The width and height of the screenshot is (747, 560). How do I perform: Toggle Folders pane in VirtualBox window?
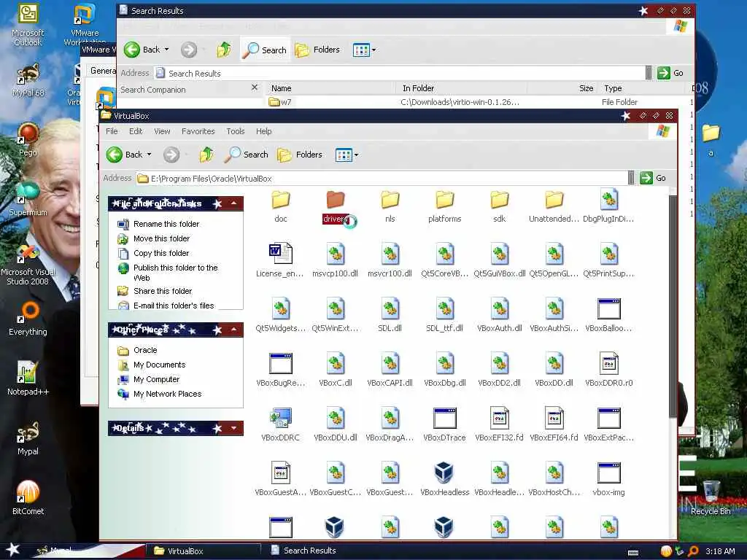coord(300,155)
